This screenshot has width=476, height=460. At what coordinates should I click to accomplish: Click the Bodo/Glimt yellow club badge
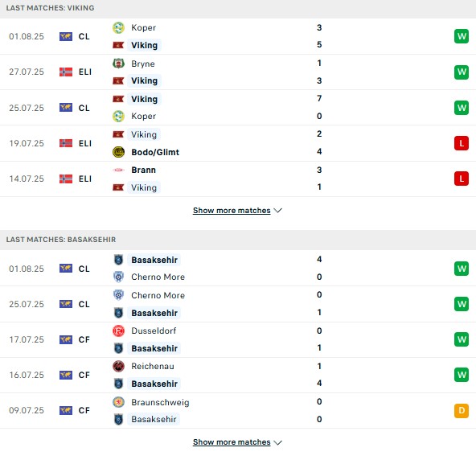pos(118,152)
